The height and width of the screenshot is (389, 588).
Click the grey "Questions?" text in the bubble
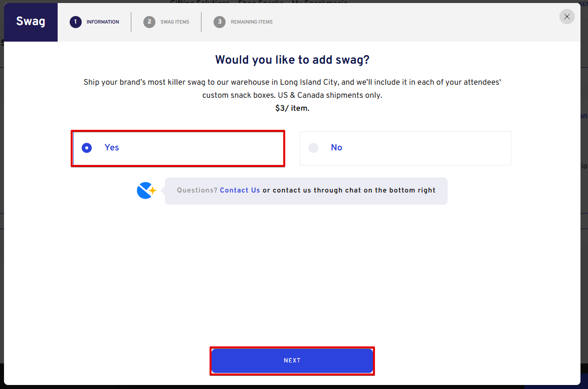click(197, 190)
